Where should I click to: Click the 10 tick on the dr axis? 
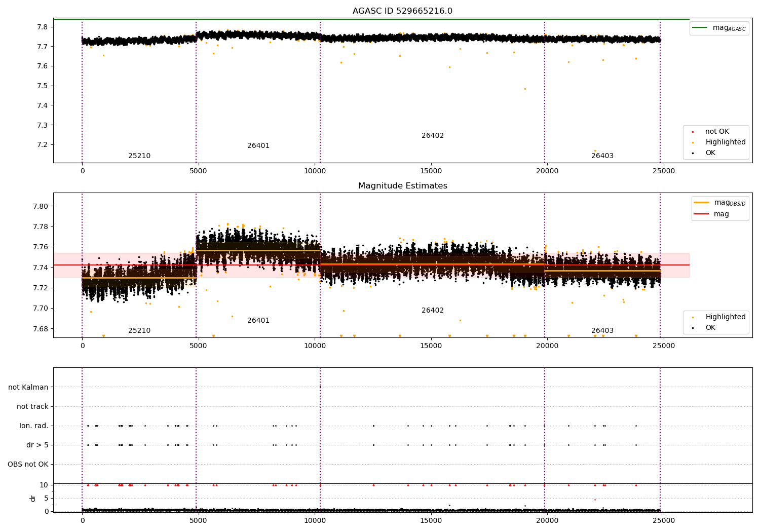[44, 485]
